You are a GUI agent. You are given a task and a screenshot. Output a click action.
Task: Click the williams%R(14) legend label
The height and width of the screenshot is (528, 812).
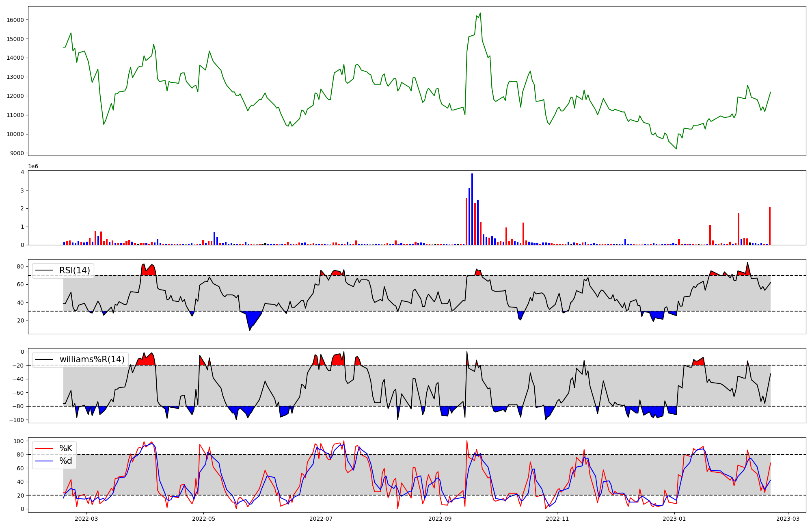tap(92, 359)
